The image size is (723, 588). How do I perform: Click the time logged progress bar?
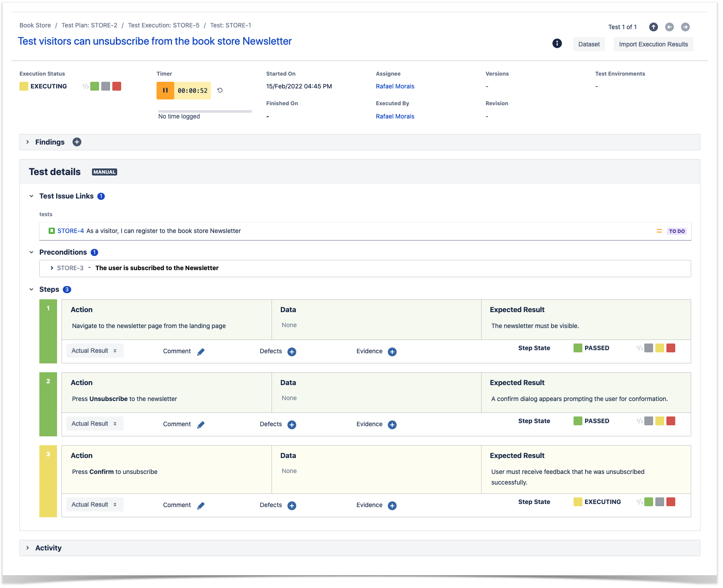[205, 111]
